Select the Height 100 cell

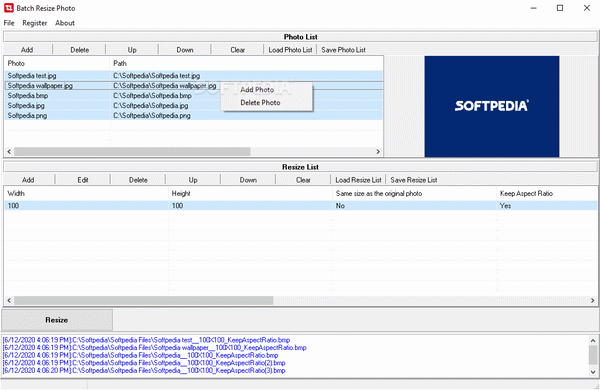[x=250, y=206]
